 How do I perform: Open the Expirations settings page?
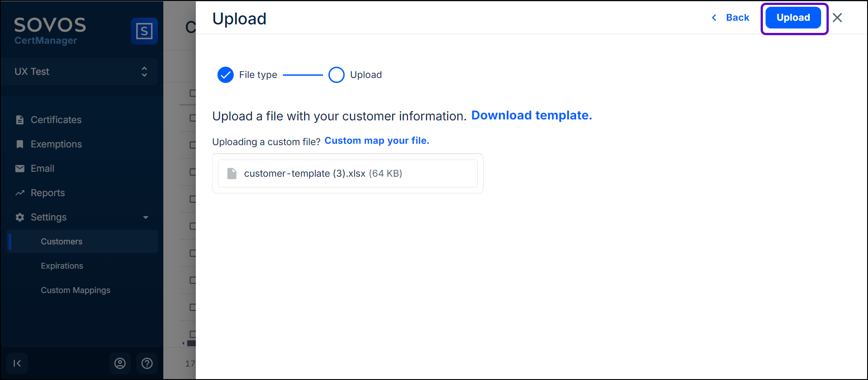tap(62, 266)
